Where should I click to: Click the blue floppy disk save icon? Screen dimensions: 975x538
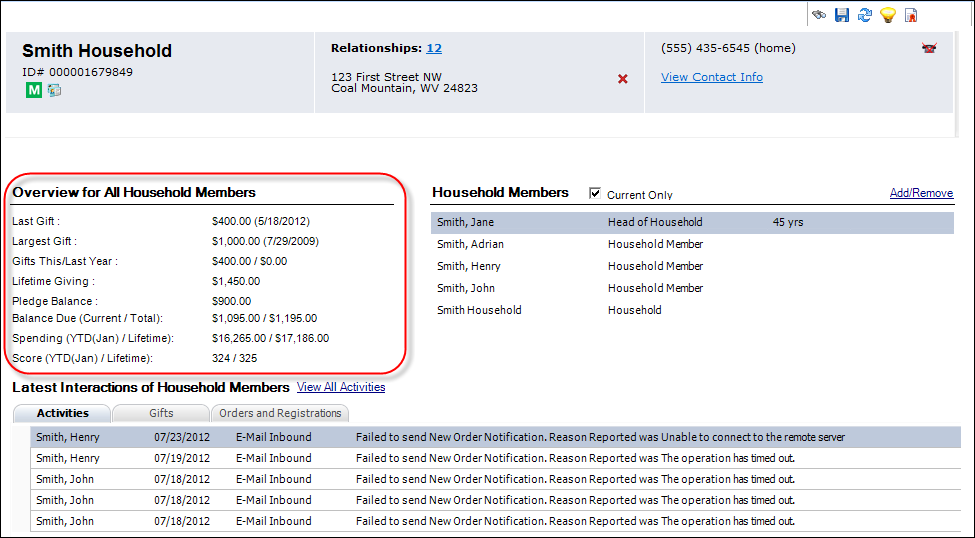tap(842, 15)
